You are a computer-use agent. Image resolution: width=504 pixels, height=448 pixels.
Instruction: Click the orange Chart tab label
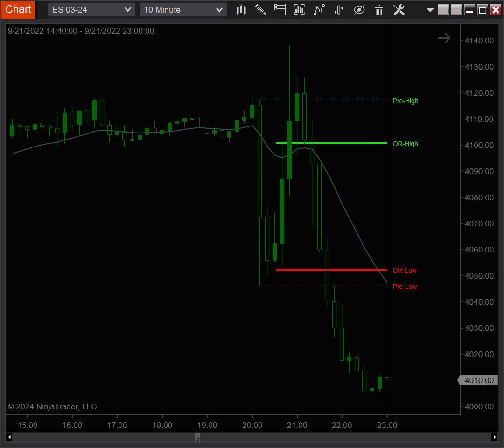click(x=18, y=9)
